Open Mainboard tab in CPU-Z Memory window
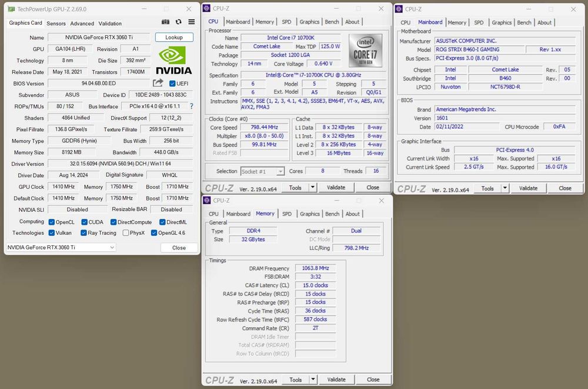 tap(238, 214)
